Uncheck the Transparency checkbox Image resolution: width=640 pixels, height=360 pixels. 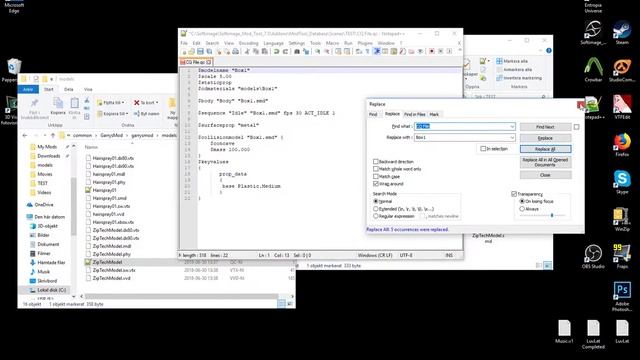514,194
